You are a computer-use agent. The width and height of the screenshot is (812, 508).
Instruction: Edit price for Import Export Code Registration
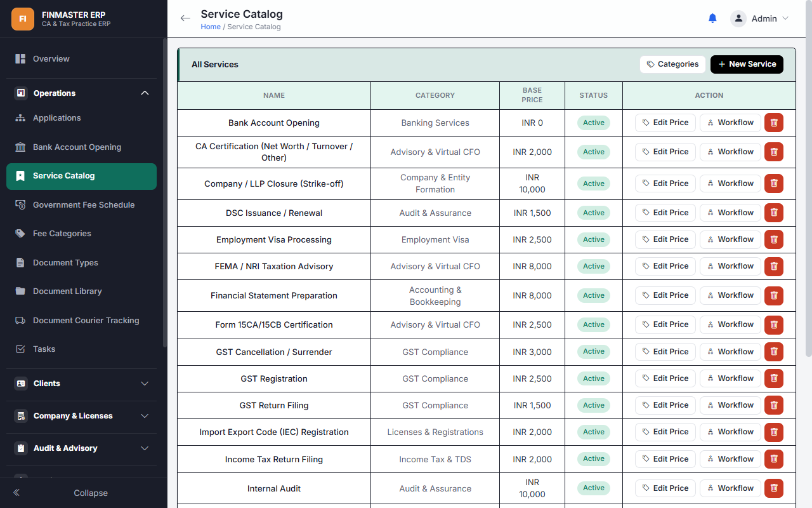(x=665, y=432)
